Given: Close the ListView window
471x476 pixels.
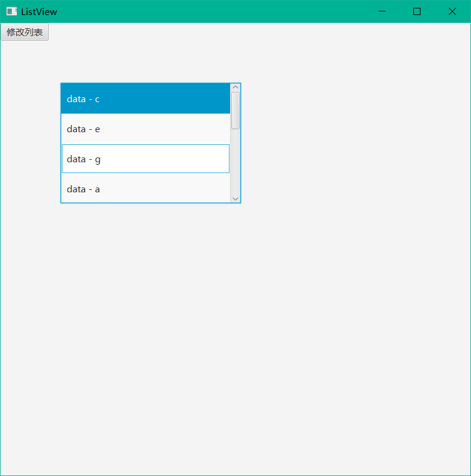Looking at the screenshot, I should coord(452,11).
